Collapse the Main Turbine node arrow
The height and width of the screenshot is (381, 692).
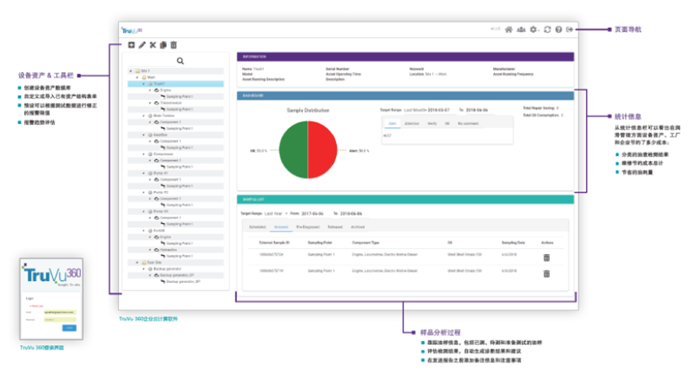click(144, 116)
